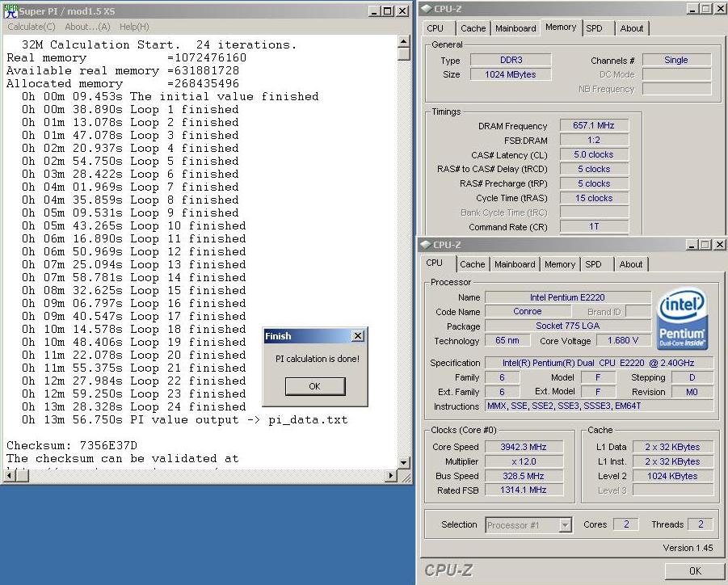This screenshot has height=585, width=728.
Task: Click the scroll down arrow in Super PI
Action: pos(403,462)
